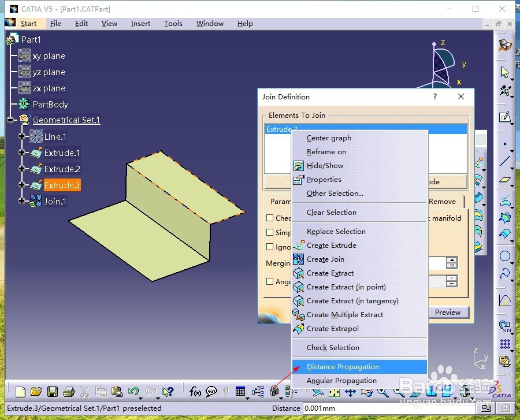520x420 pixels.
Task: Click the Rectangular Pattern grid icon
Action: pyautogui.click(x=505, y=344)
